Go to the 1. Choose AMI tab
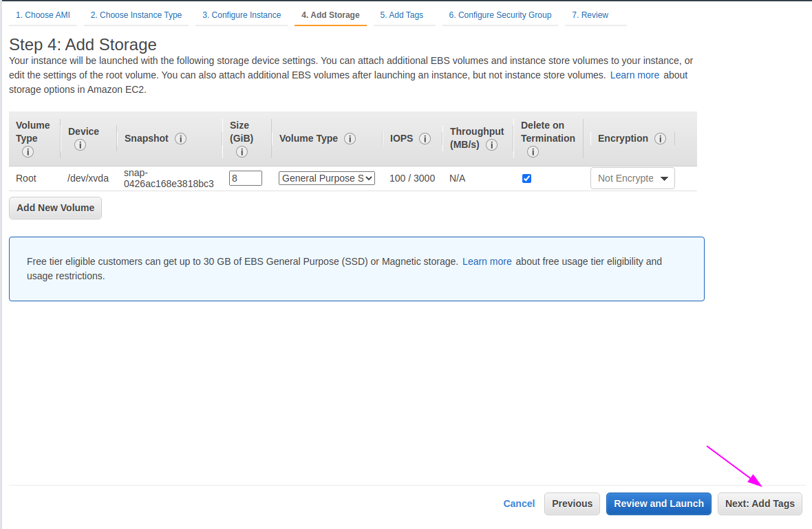812x529 pixels. click(43, 15)
